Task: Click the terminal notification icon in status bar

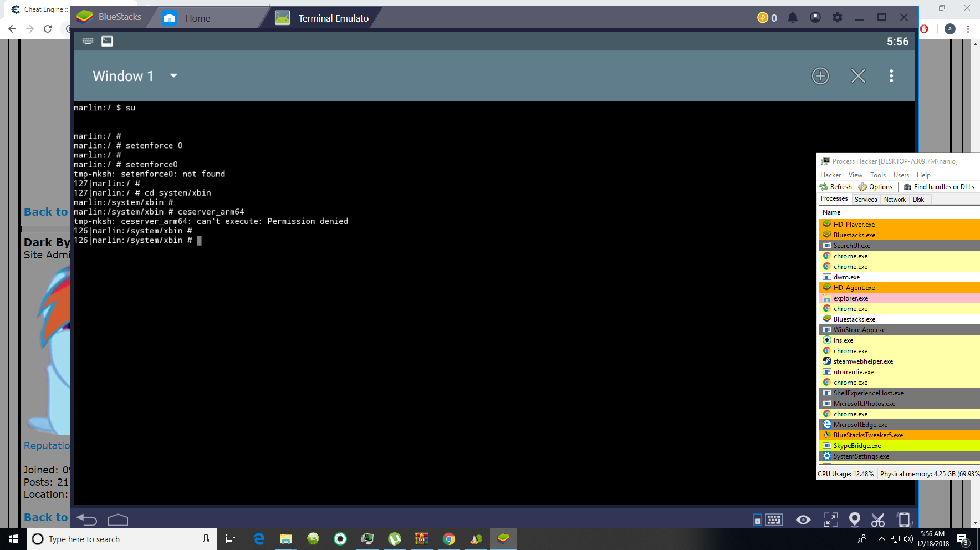Action: pyautogui.click(x=107, y=41)
